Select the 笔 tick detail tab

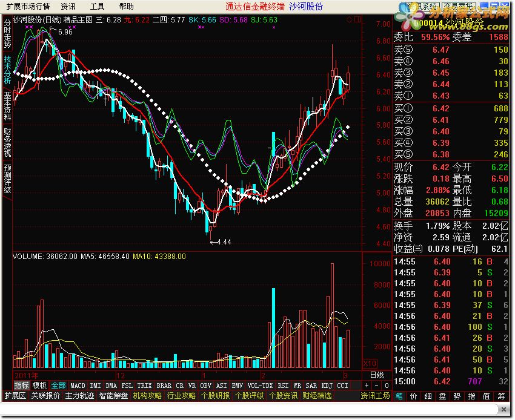[399, 396]
